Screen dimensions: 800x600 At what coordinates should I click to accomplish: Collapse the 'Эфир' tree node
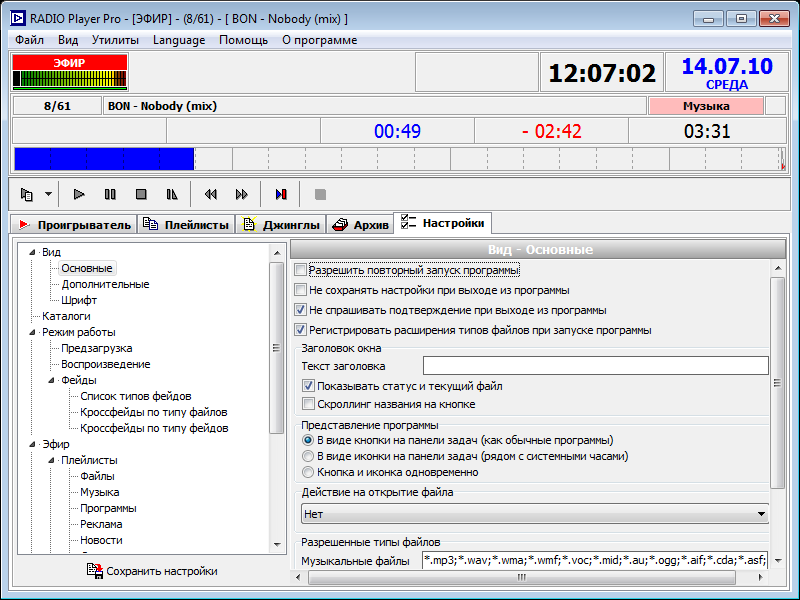point(33,444)
